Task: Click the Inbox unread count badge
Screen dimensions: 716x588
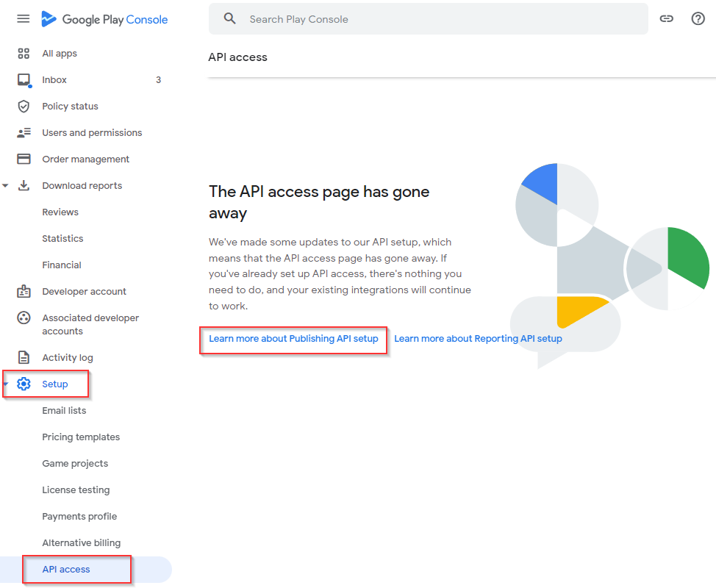Action: pyautogui.click(x=158, y=79)
